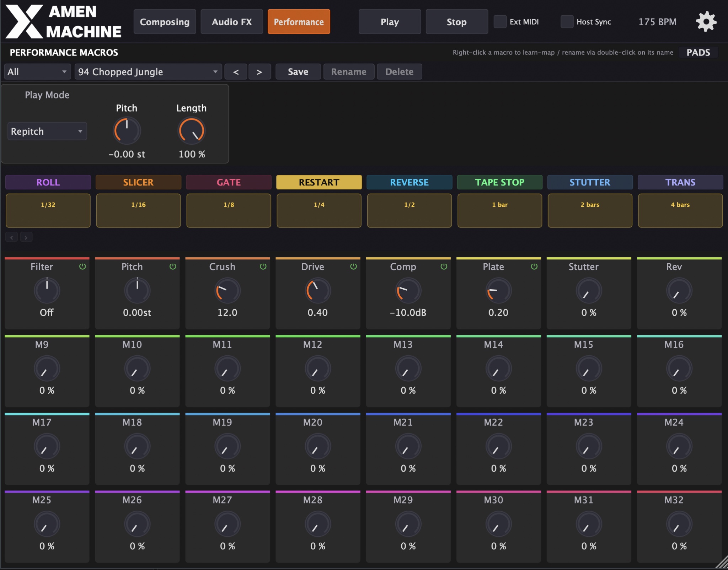Toggle Drive macro power icon
This screenshot has width=728, height=570.
pyautogui.click(x=353, y=267)
